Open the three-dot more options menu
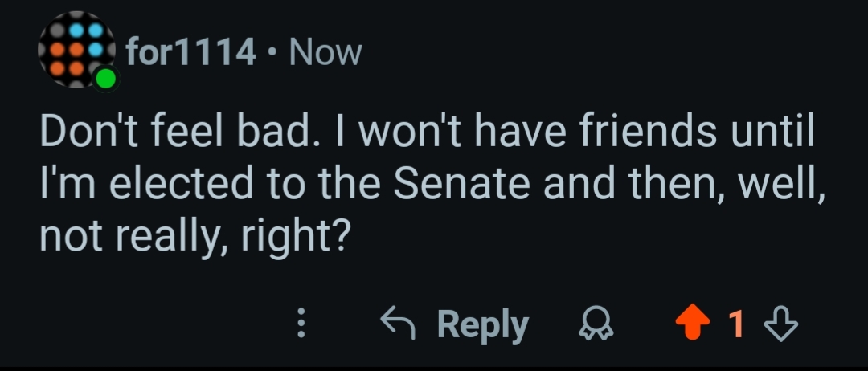This screenshot has width=868, height=371. coord(302,324)
